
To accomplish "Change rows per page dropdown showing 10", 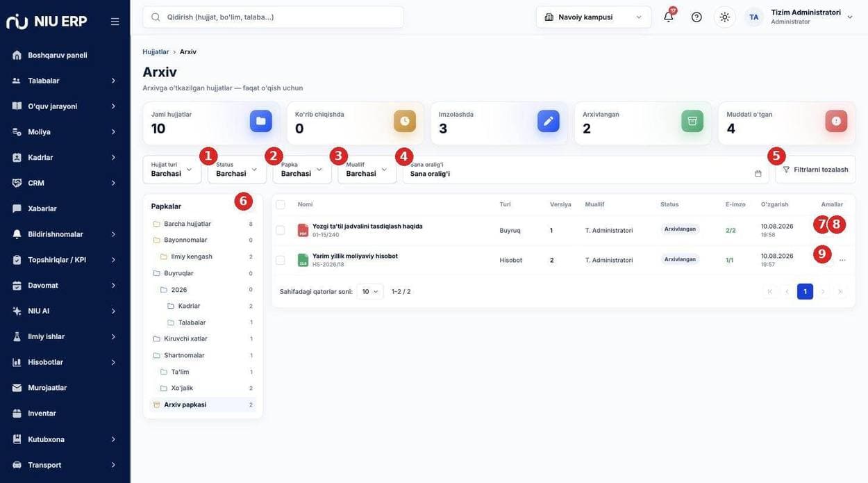I will 370,292.
